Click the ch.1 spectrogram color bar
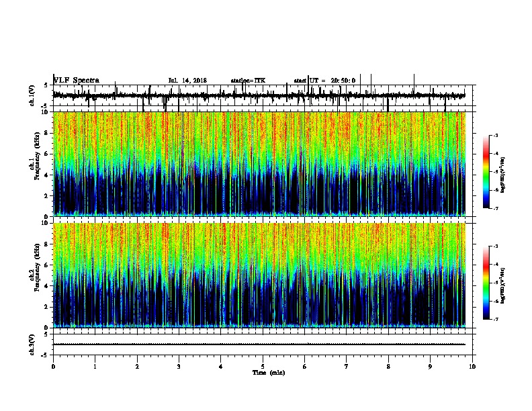The image size is (532, 411). coord(486,172)
